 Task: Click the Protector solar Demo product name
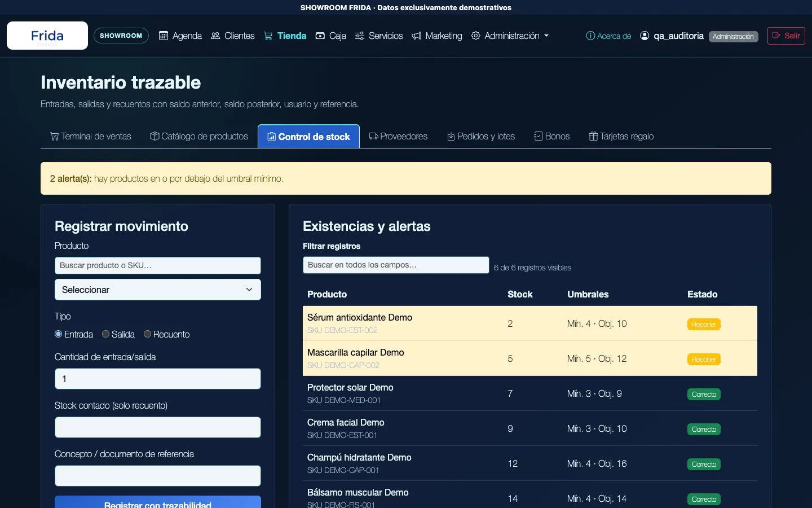350,387
